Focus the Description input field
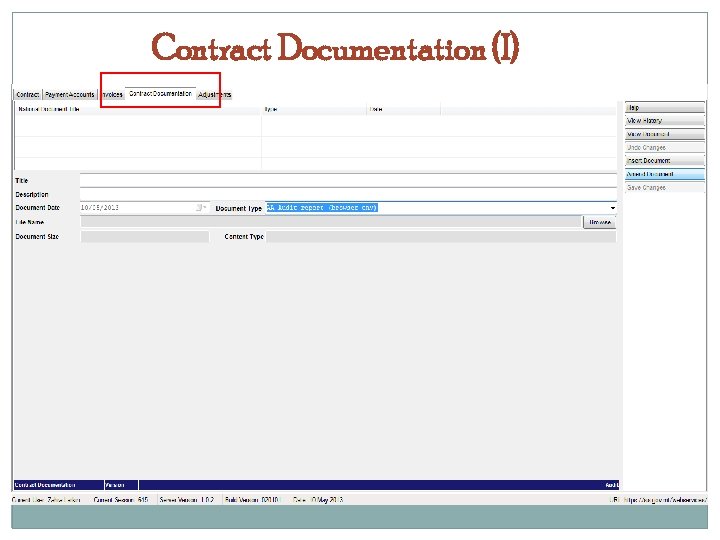720x540 pixels. pos(348,194)
